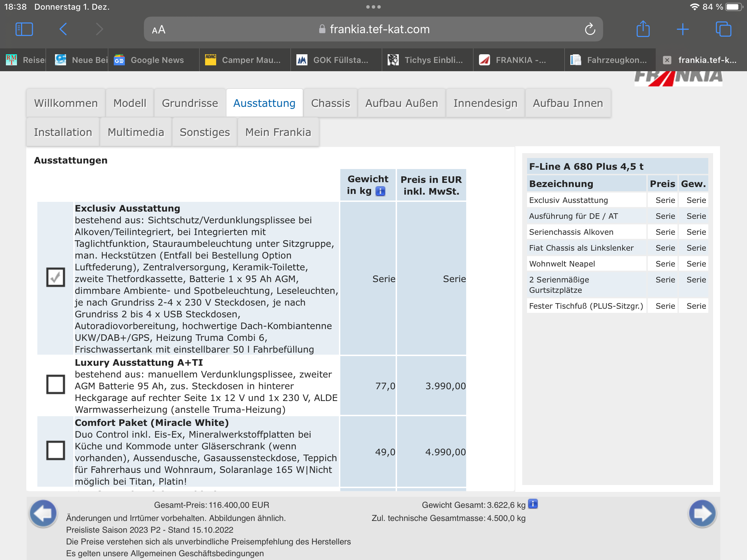
Task: Switch to the Camper Mau... browser tab
Action: (245, 60)
